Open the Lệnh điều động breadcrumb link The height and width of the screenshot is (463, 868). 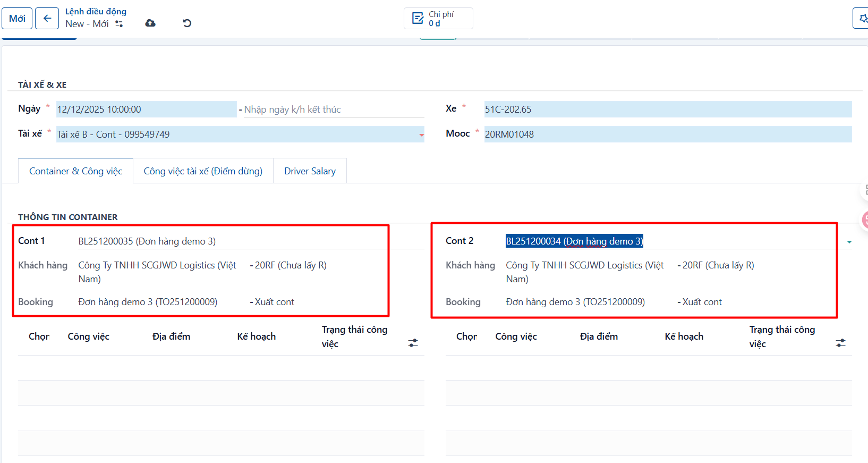tap(96, 11)
